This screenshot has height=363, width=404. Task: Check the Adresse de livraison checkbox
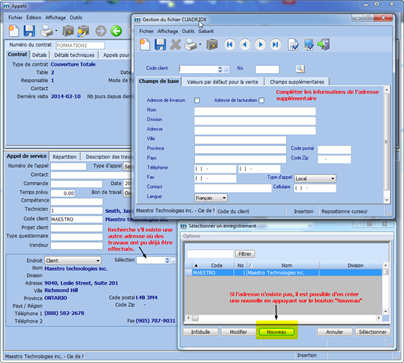(197, 100)
